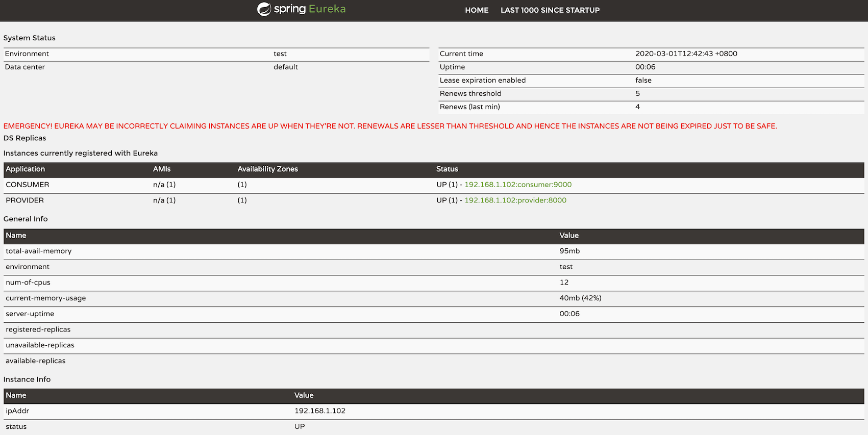This screenshot has width=868, height=435.
Task: Select the num-of-cpus row name
Action: click(x=28, y=283)
